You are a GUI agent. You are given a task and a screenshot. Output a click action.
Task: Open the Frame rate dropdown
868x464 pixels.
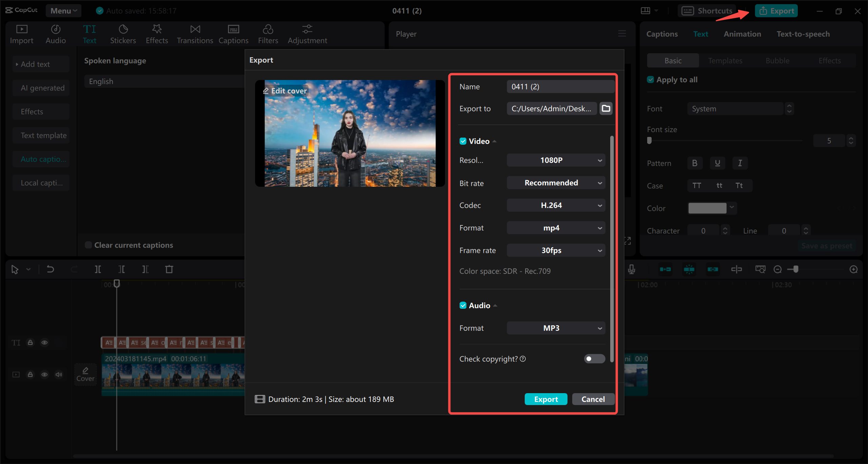tap(556, 250)
